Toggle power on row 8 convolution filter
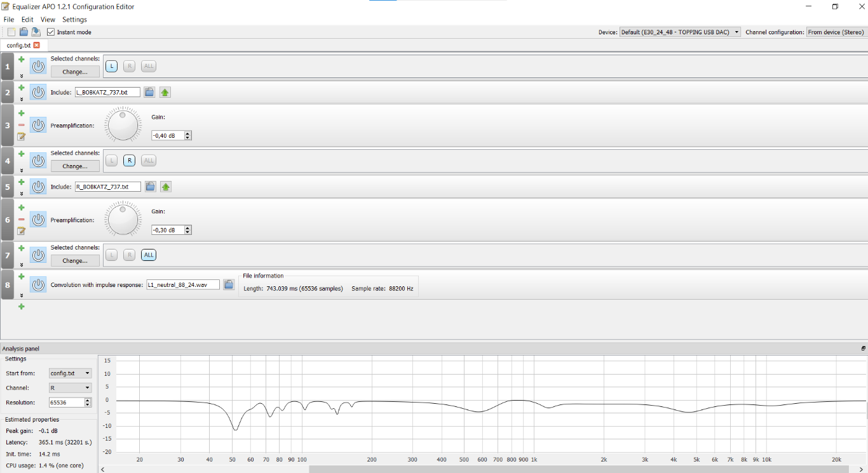868x473 pixels. coord(38,284)
